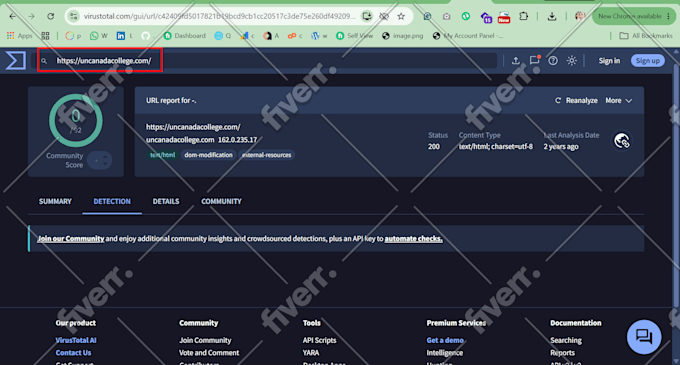Open the Searching documentation link
This screenshot has height=365, width=680.
click(x=566, y=340)
